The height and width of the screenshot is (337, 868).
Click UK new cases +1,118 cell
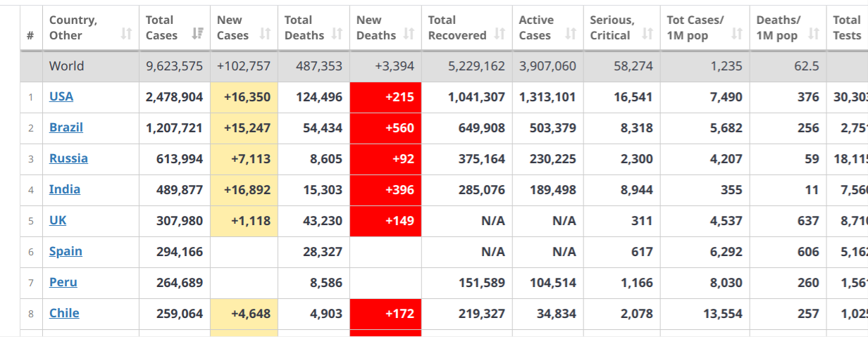click(x=244, y=221)
